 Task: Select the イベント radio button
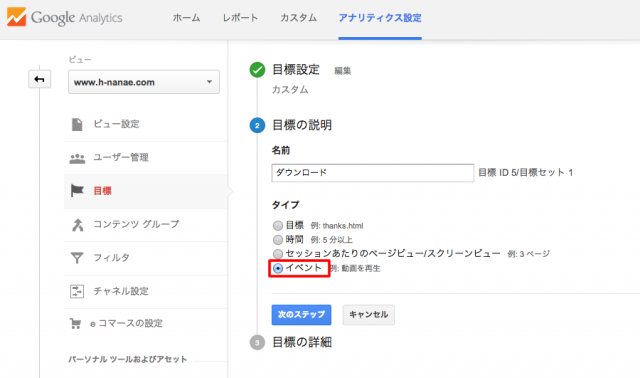point(278,268)
